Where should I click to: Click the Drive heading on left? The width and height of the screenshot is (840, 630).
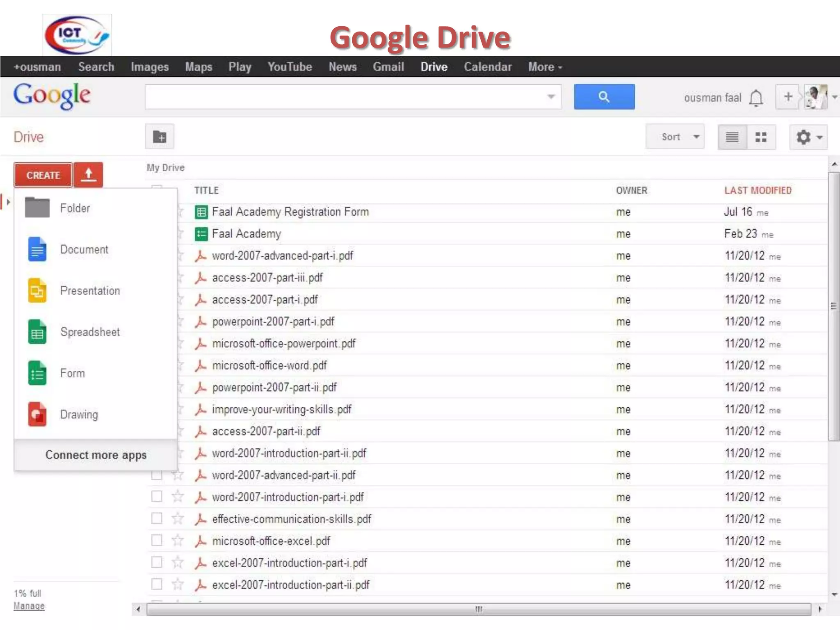click(x=28, y=137)
